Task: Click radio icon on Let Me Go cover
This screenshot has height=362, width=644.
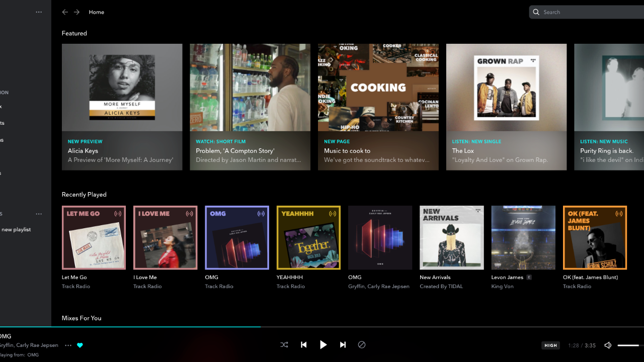Action: [x=118, y=214]
